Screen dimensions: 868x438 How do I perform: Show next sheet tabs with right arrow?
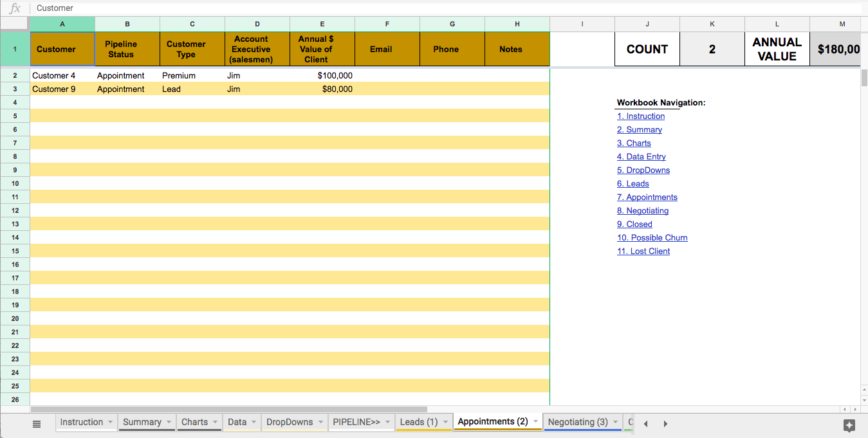click(665, 424)
